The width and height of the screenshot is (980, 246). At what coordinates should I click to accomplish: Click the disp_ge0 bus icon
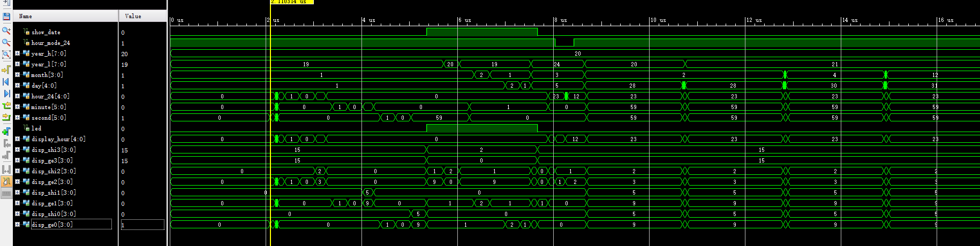click(x=26, y=225)
